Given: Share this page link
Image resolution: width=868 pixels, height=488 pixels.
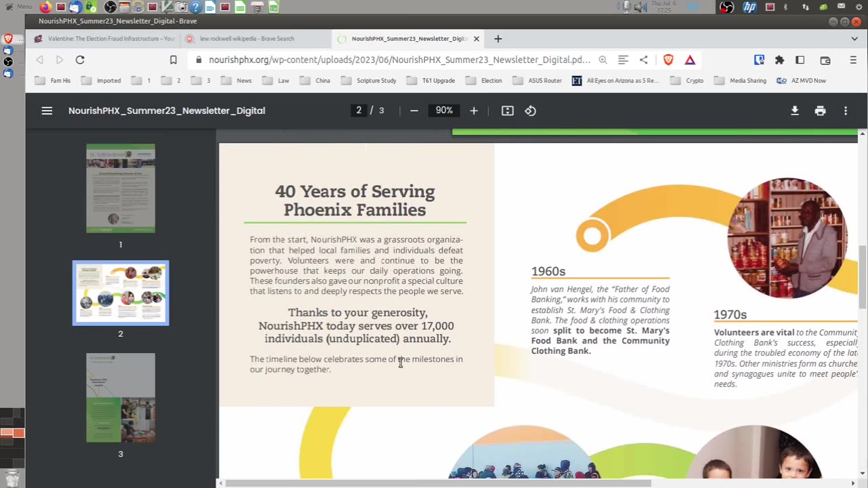Looking at the screenshot, I should 644,60.
